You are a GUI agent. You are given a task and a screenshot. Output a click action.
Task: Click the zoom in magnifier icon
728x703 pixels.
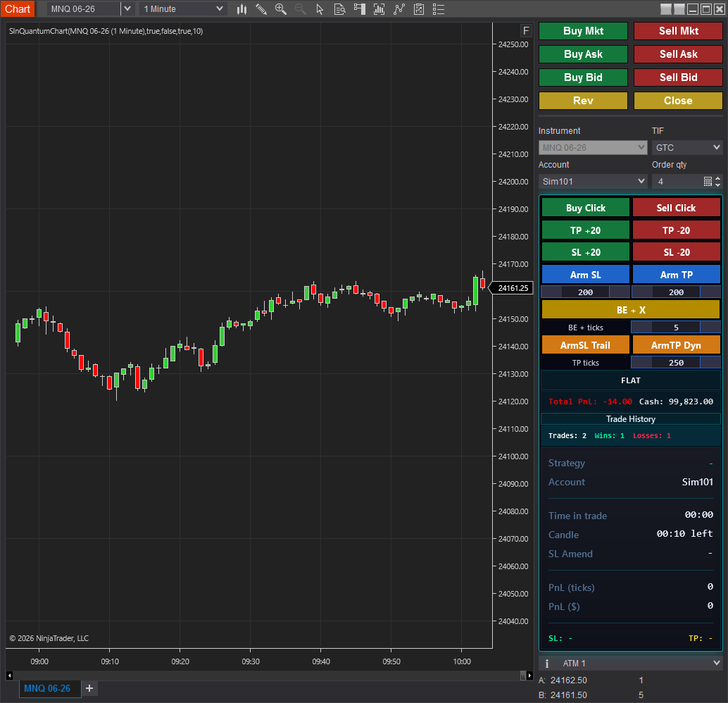(x=281, y=9)
